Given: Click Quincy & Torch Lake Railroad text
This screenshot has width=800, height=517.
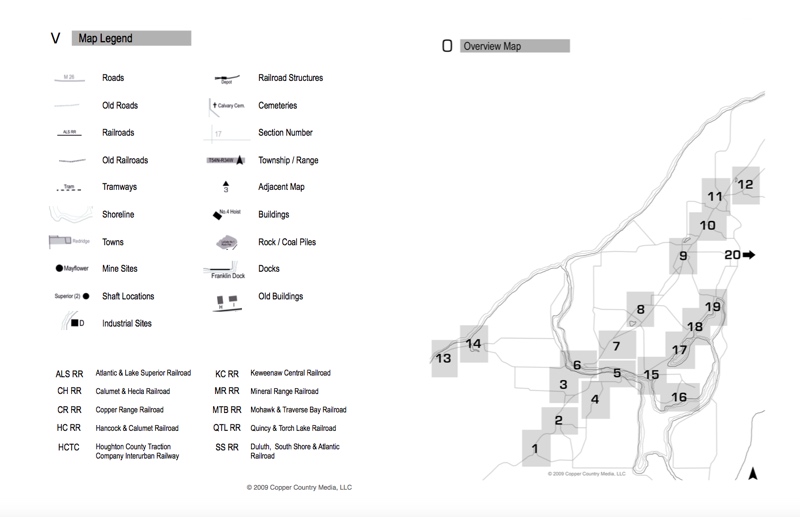Looking at the screenshot, I should point(293,428).
